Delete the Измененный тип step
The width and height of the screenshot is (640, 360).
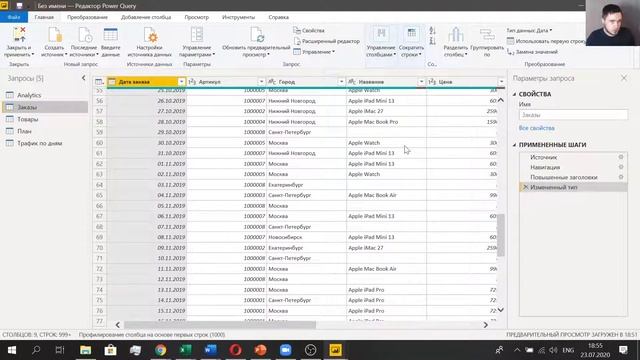point(525,187)
